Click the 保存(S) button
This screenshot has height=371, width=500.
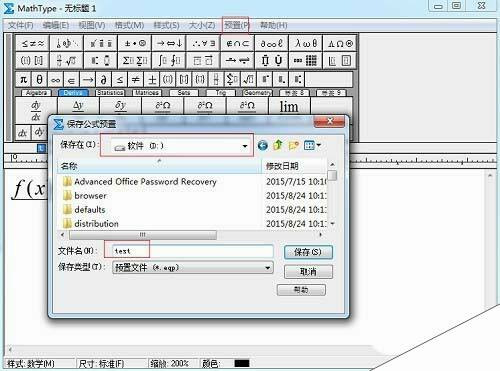click(308, 252)
